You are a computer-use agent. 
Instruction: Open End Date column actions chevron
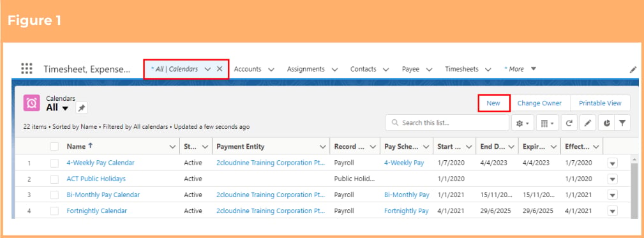tap(511, 147)
